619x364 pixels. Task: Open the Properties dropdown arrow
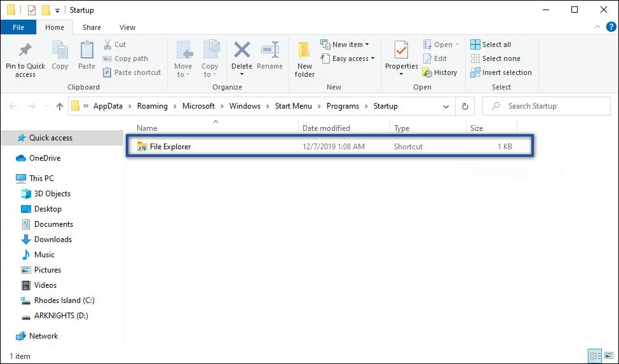(402, 74)
